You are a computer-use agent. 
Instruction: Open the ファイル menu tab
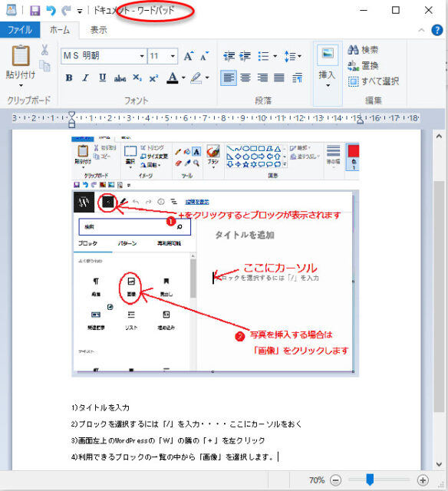(20, 30)
